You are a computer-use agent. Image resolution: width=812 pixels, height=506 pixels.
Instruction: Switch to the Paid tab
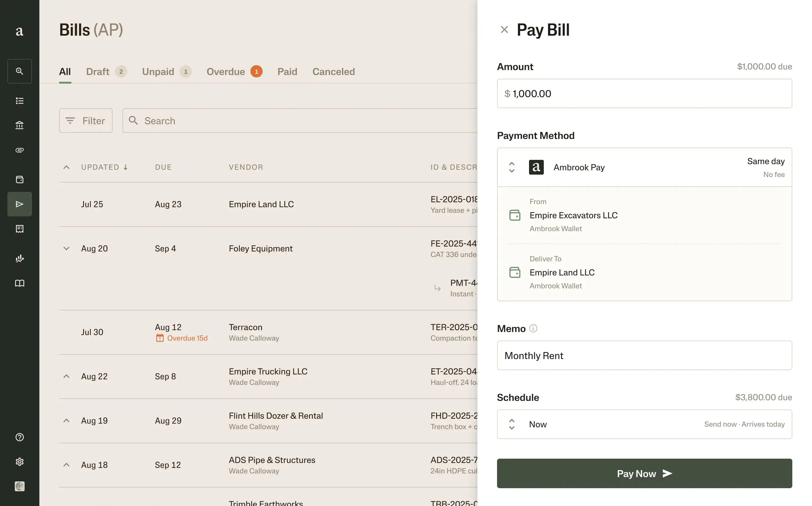tap(287, 72)
